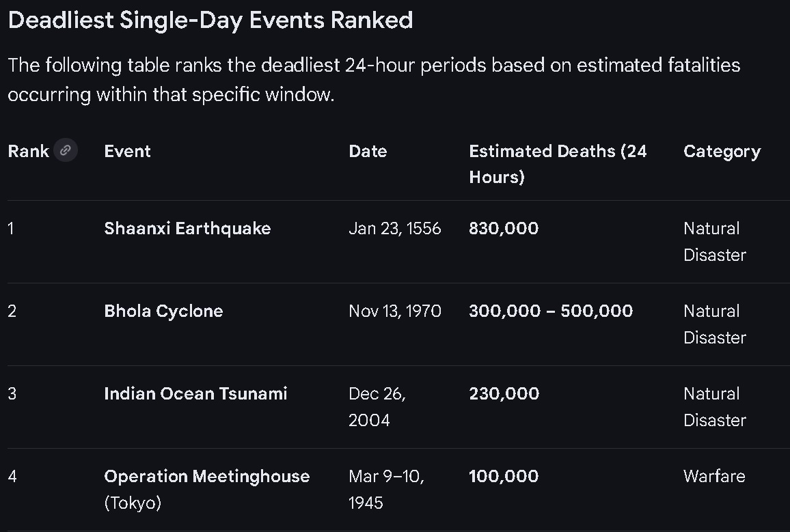Click the 230,000 deaths figure
Image resolution: width=790 pixels, height=532 pixels.
click(504, 393)
